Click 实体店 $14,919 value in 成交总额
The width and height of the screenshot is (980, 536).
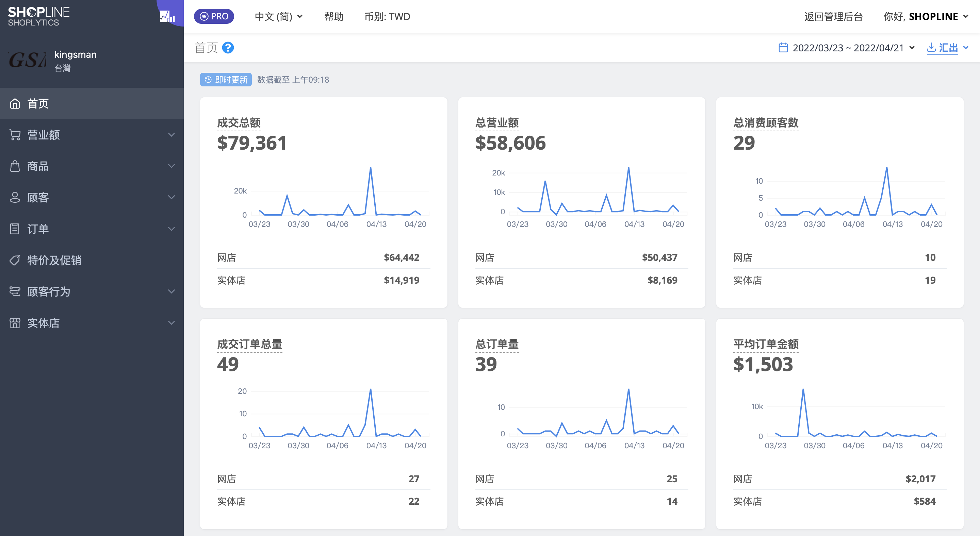[x=402, y=280]
